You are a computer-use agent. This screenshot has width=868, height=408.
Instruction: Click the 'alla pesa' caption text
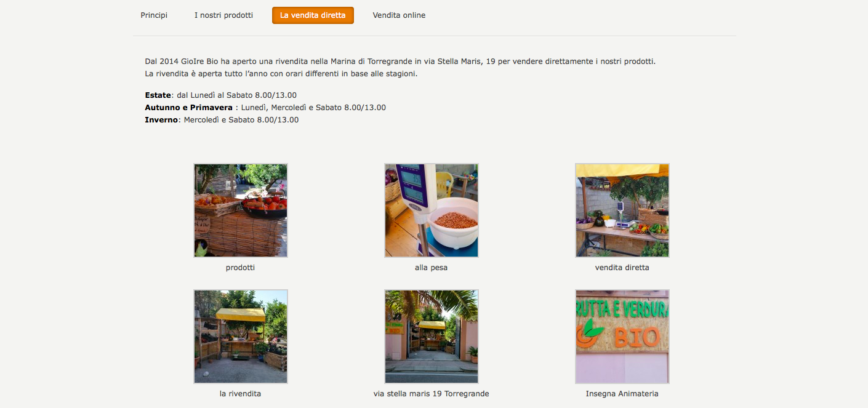click(x=431, y=268)
